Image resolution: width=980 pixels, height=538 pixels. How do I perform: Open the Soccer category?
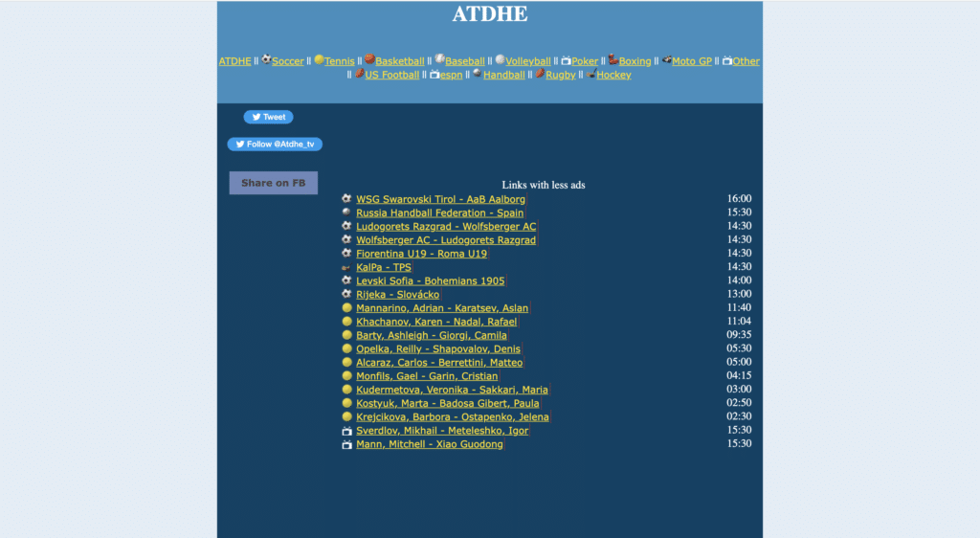[287, 61]
